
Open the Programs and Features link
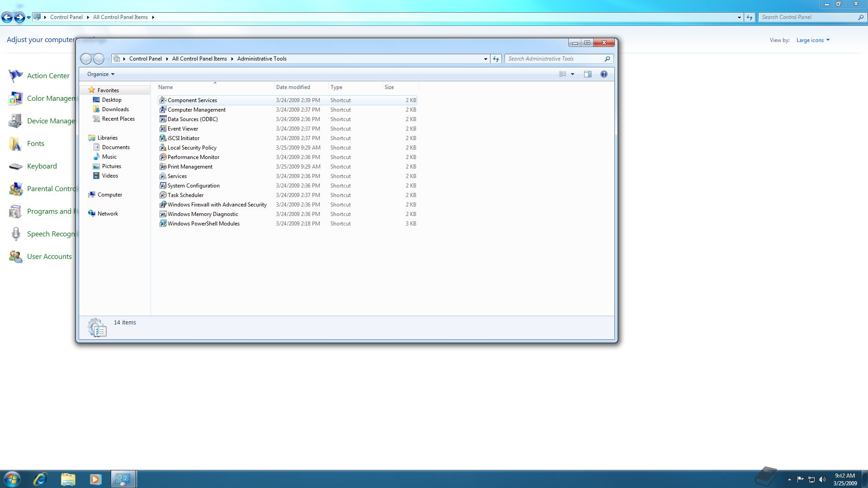(x=51, y=211)
